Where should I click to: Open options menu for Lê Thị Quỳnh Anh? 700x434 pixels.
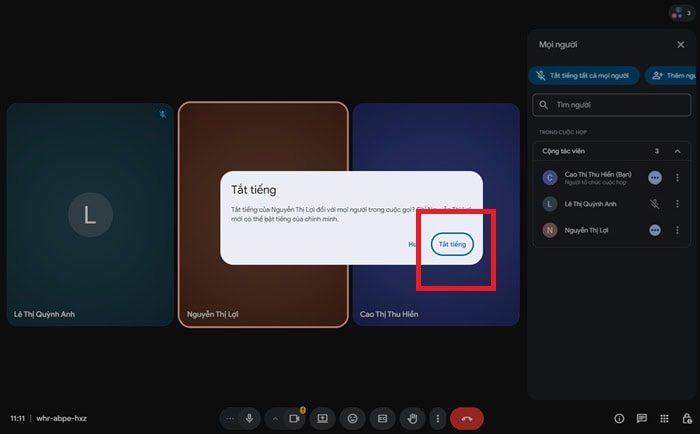point(677,204)
